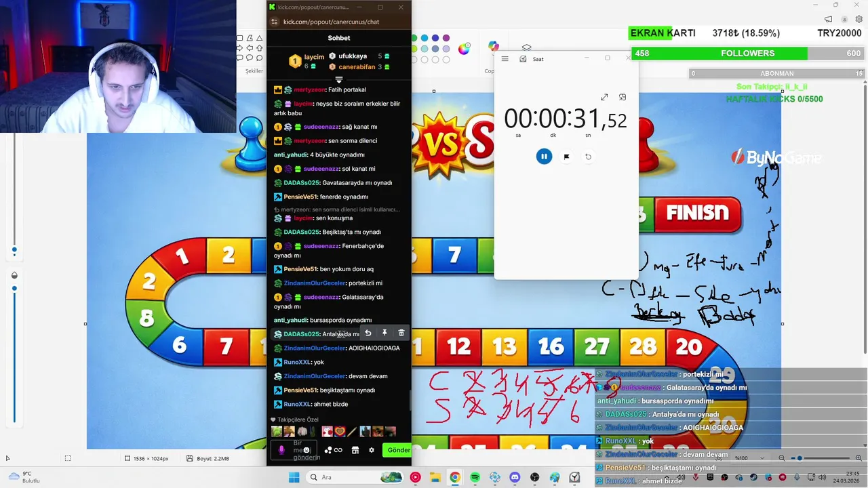Expand the stopwatch to full view
Viewport: 868px width, 488px height.
(x=604, y=98)
